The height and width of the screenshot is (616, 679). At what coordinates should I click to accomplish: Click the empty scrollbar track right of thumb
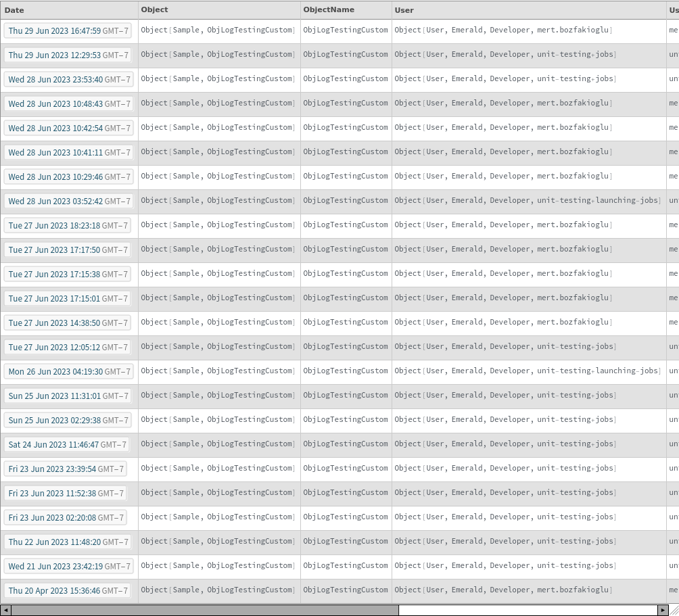(528, 610)
